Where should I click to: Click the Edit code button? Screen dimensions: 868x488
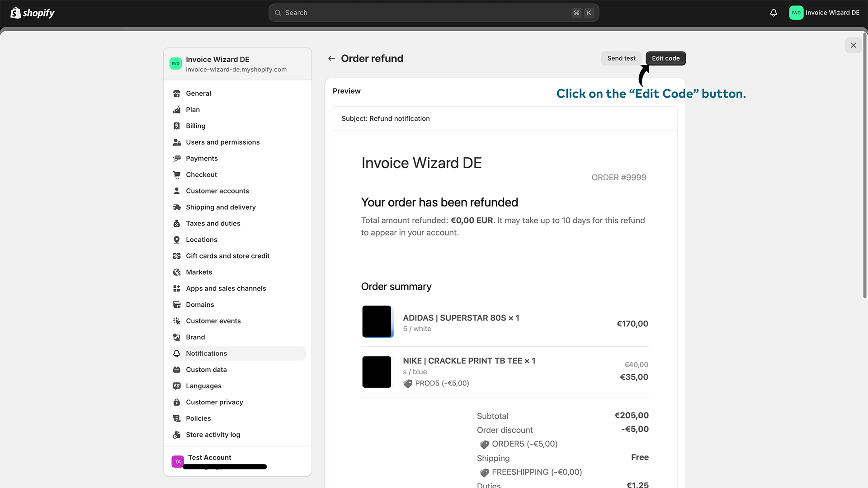click(x=665, y=58)
